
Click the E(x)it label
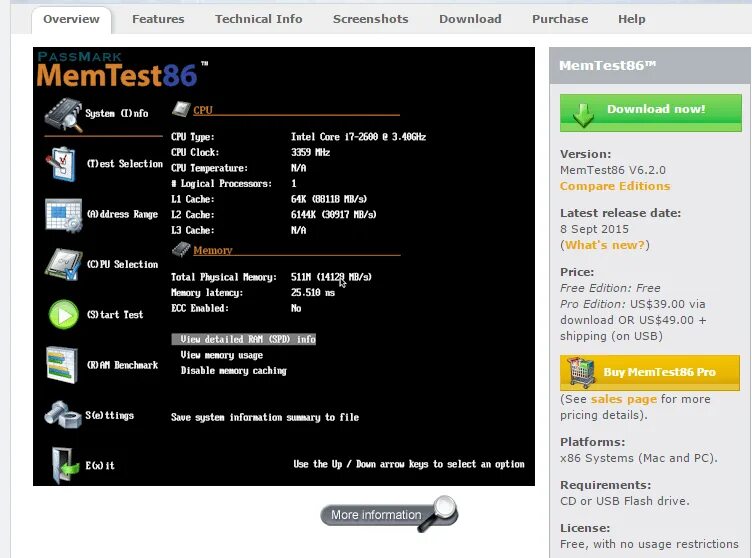click(100, 465)
